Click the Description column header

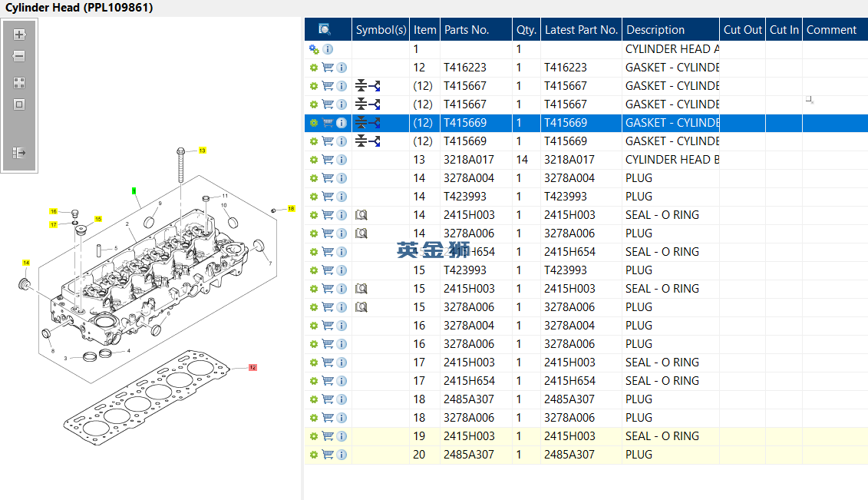655,30
